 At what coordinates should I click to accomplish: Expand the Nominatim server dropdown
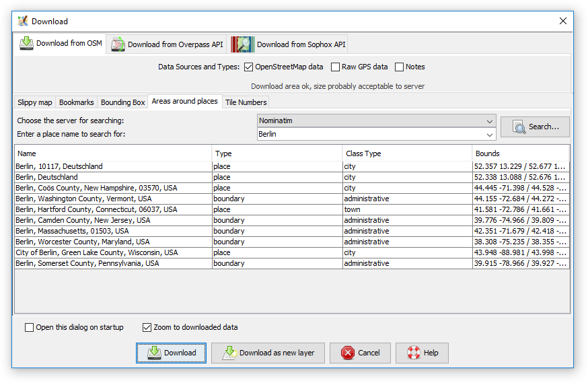tap(489, 121)
